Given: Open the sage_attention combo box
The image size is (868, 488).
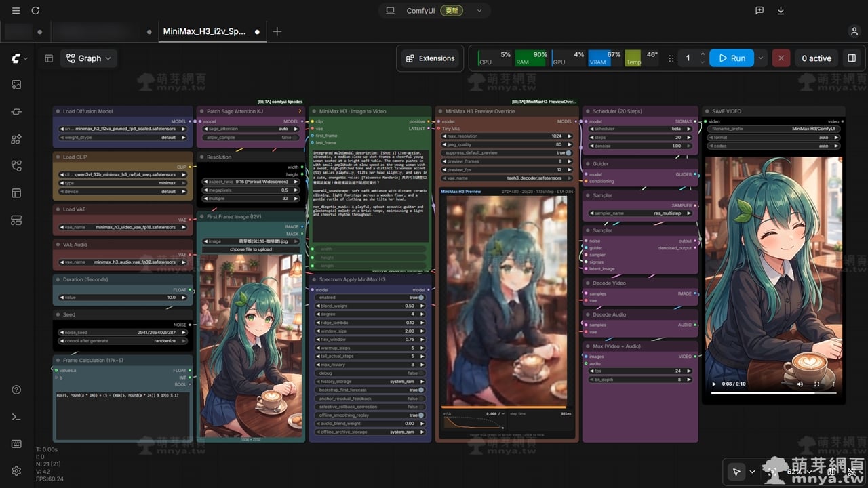Looking at the screenshot, I should [x=251, y=129].
